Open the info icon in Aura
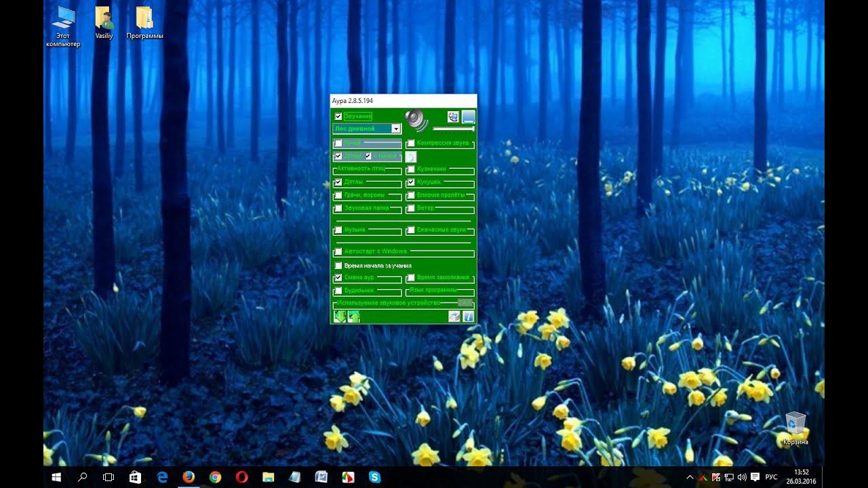Screen dimensions: 868x488 (468, 317)
